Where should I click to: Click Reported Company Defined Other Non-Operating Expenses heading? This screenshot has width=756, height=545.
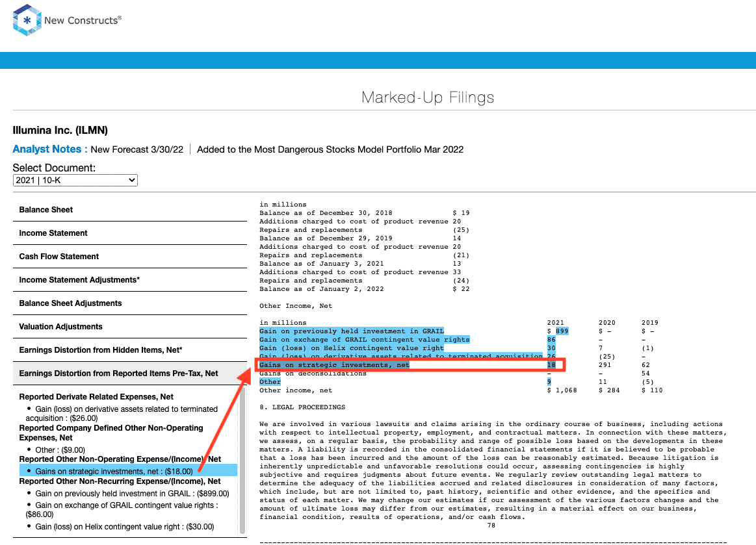tap(111, 433)
